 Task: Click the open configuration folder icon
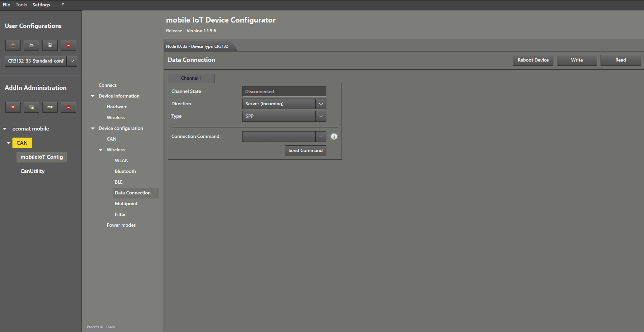pyautogui.click(x=31, y=45)
